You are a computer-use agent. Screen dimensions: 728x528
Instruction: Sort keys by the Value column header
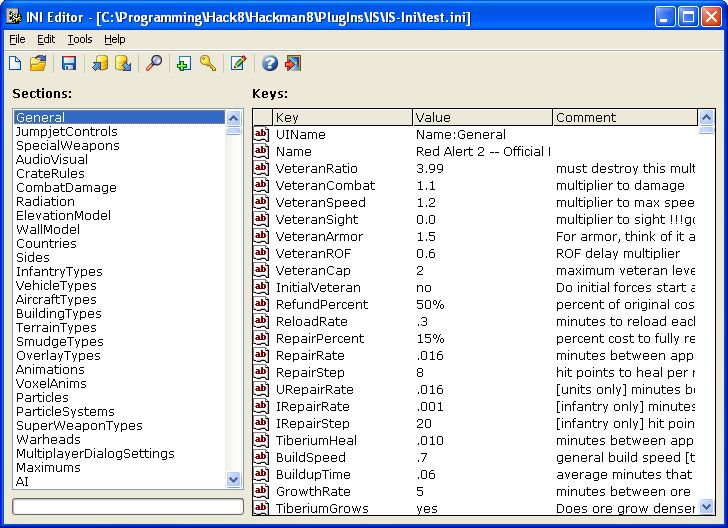(481, 118)
